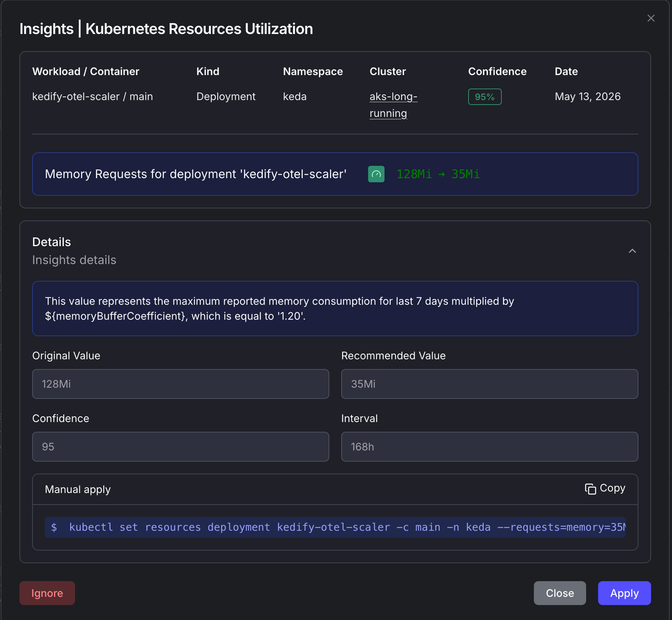Screen dimensions: 672x620
Task: Click the '$' prompt symbol in command box
Action: (54, 527)
